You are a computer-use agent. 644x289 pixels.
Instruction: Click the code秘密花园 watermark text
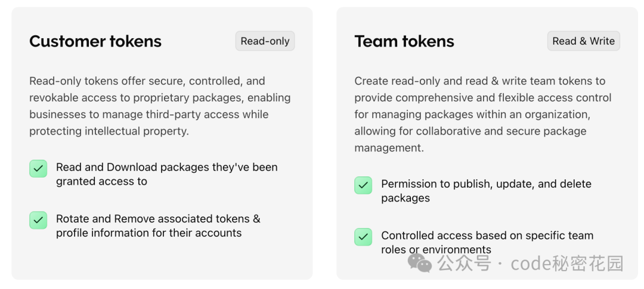pos(567,263)
